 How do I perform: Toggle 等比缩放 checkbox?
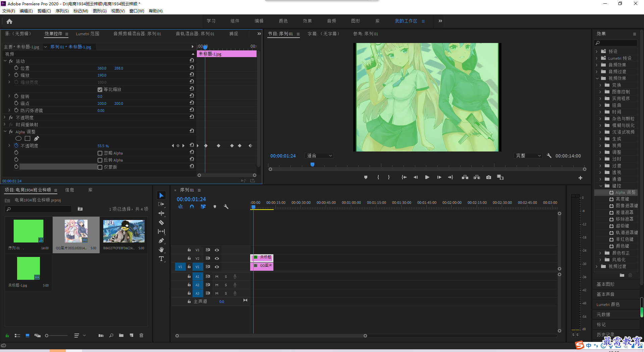point(100,90)
